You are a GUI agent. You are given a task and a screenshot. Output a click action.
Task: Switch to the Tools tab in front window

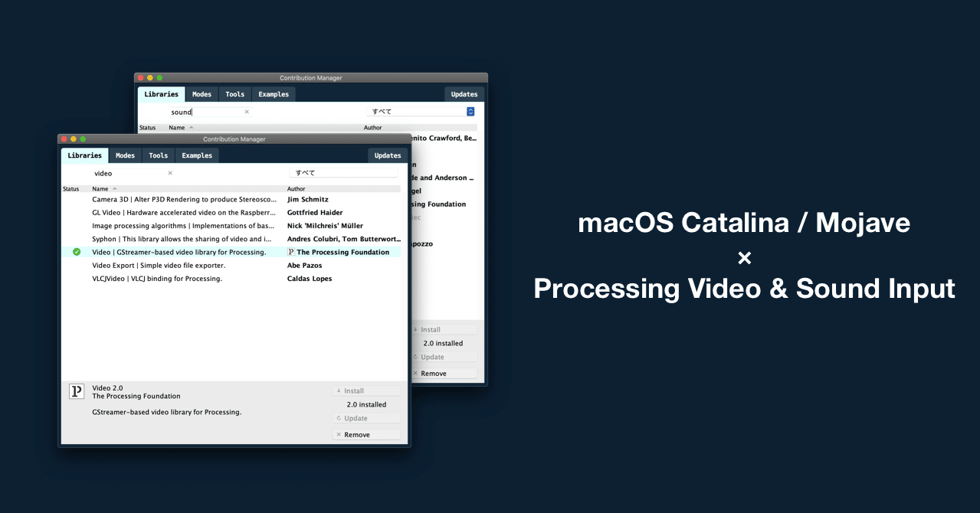[x=159, y=155]
